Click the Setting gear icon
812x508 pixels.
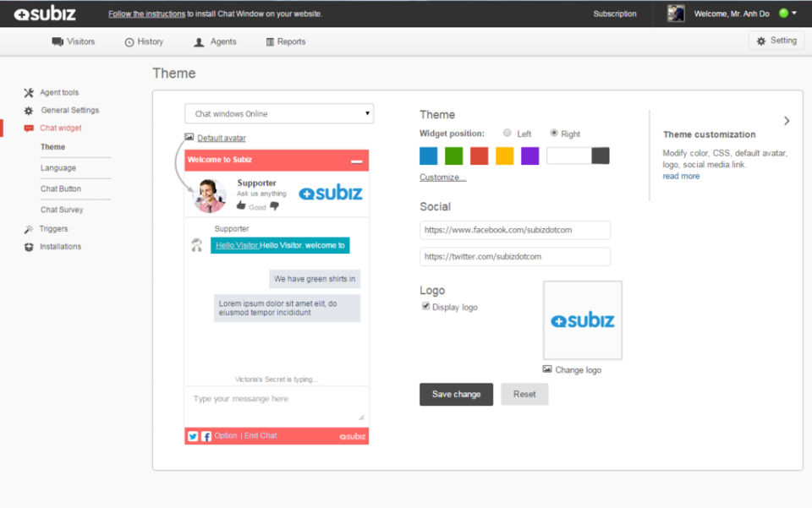tap(760, 41)
